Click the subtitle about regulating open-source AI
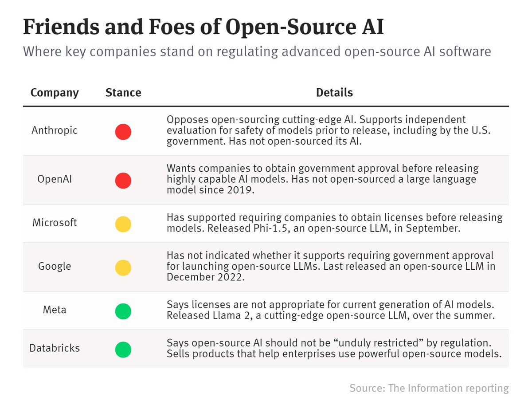Image resolution: width=532 pixels, height=413 pixels. click(257, 51)
